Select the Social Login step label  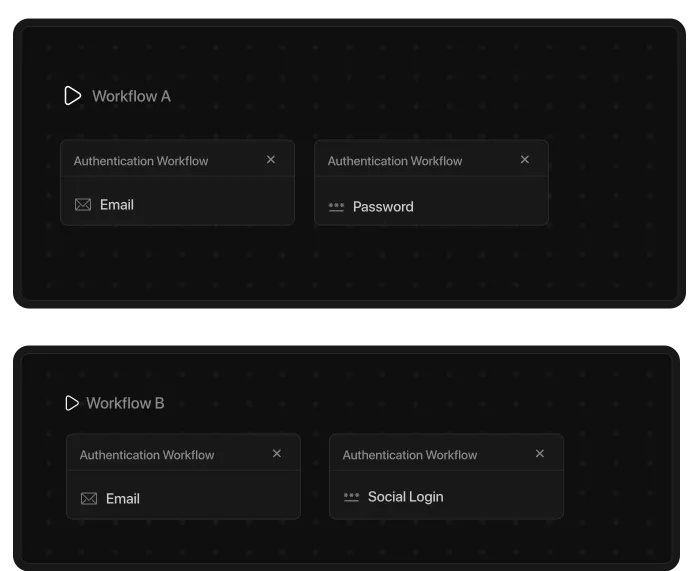(405, 497)
